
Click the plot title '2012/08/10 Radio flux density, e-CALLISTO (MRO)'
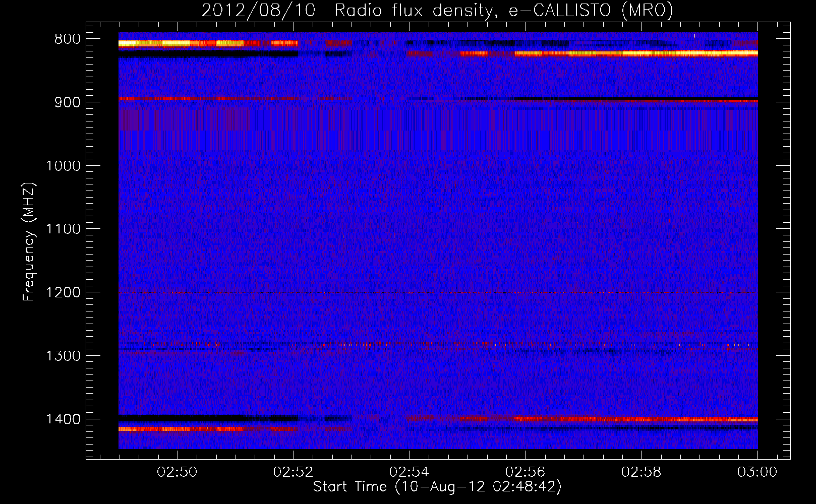437,11
